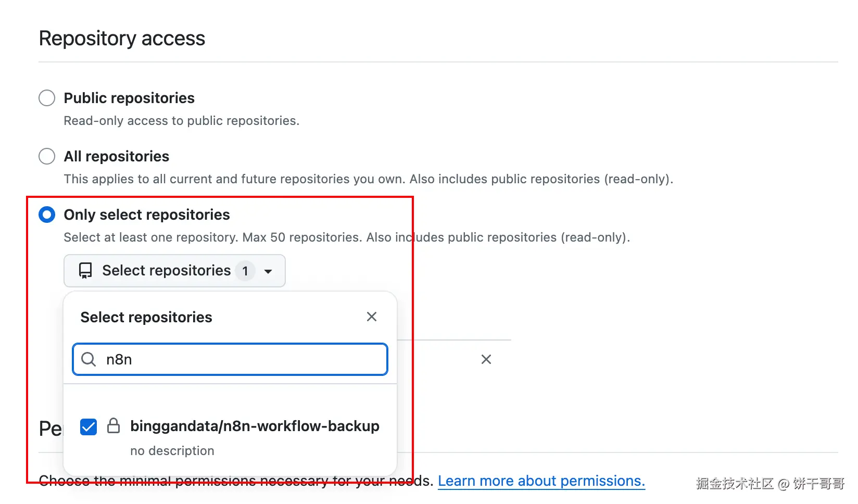Click the X icon right of popup
858x504 pixels.
pyautogui.click(x=486, y=359)
